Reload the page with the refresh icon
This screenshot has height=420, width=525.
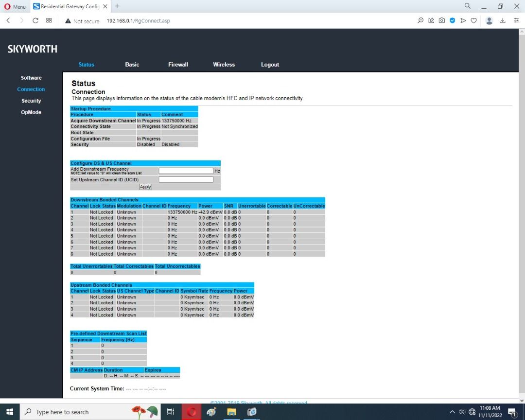click(35, 20)
